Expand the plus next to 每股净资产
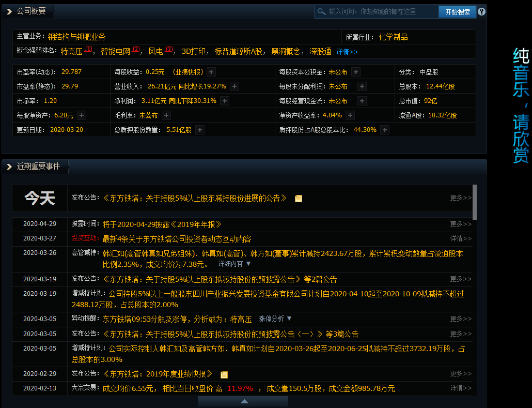 coord(82,115)
